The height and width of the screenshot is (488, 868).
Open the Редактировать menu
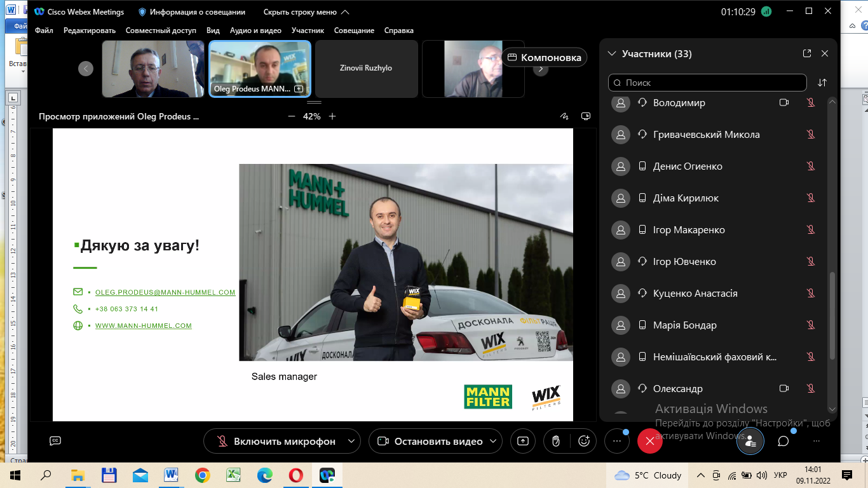pos(90,30)
